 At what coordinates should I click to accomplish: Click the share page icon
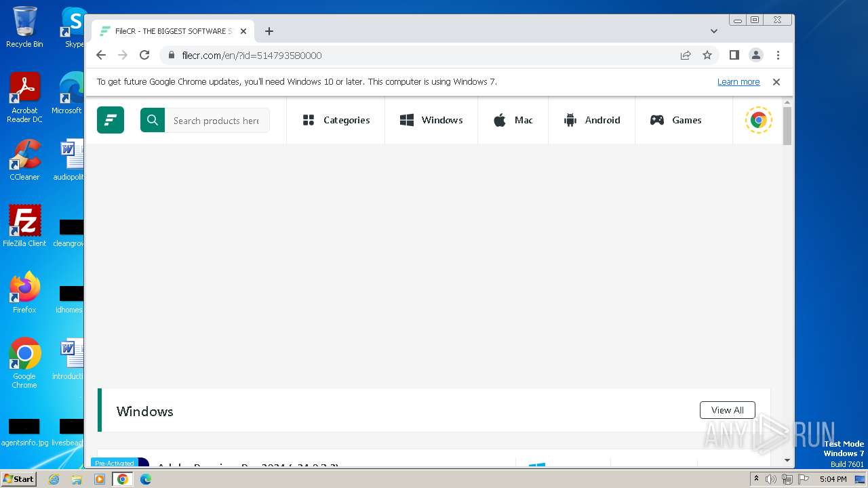pos(686,55)
